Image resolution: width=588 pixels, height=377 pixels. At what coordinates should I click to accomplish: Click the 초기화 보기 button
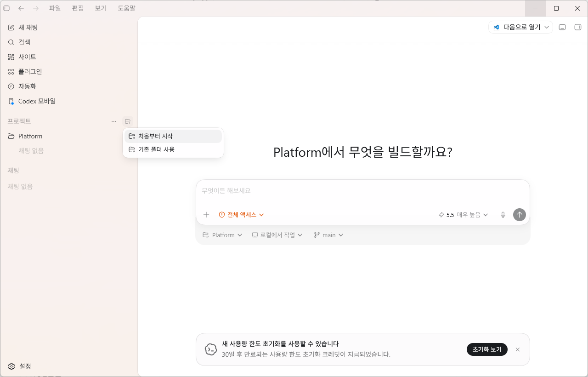(x=487, y=349)
